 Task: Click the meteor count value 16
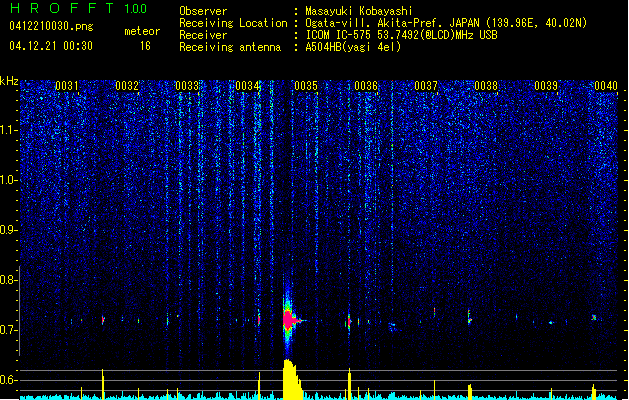coord(145,46)
